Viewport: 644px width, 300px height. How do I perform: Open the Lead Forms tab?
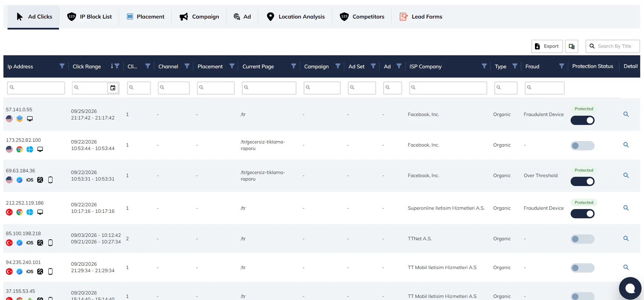pos(421,16)
